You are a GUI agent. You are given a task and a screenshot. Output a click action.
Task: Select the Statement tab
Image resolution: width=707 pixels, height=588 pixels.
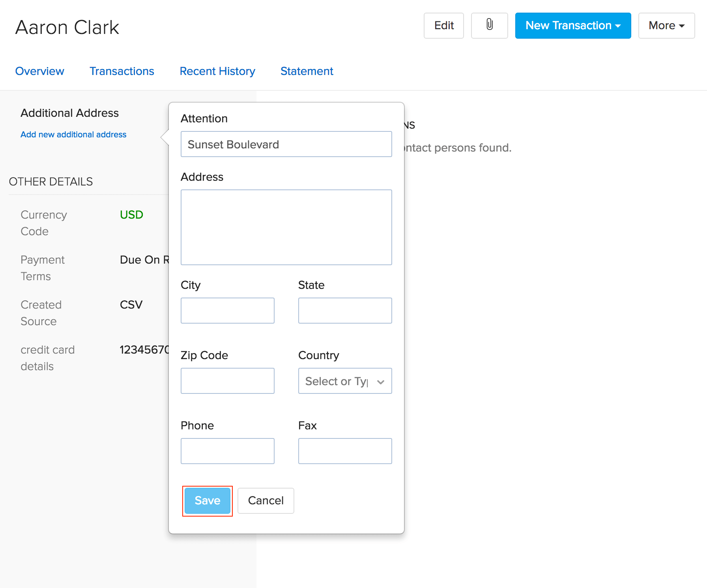(x=307, y=71)
